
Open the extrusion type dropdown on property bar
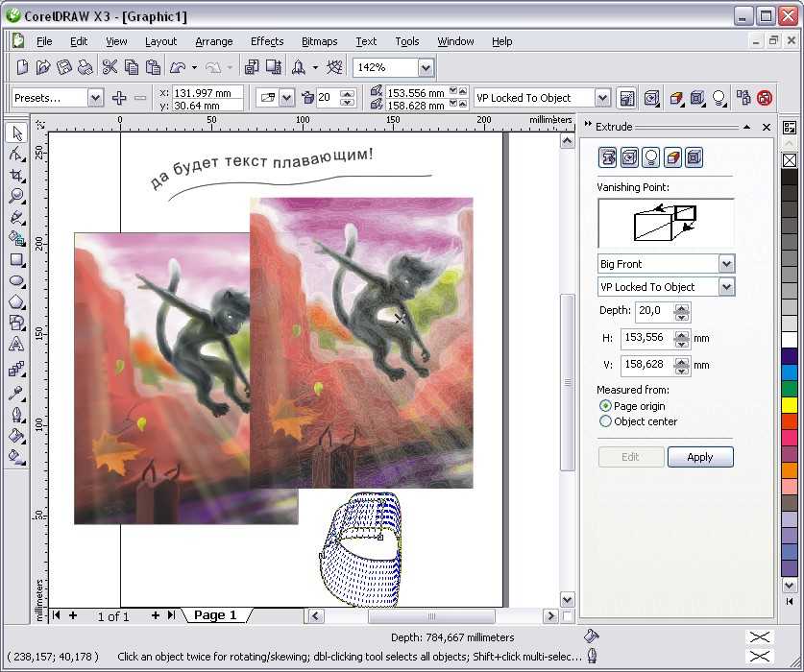tap(286, 97)
